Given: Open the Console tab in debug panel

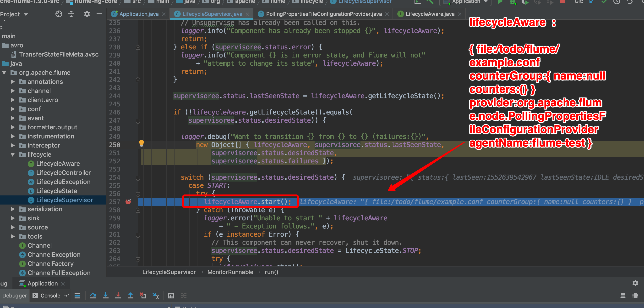Looking at the screenshot, I should click(x=50, y=296).
